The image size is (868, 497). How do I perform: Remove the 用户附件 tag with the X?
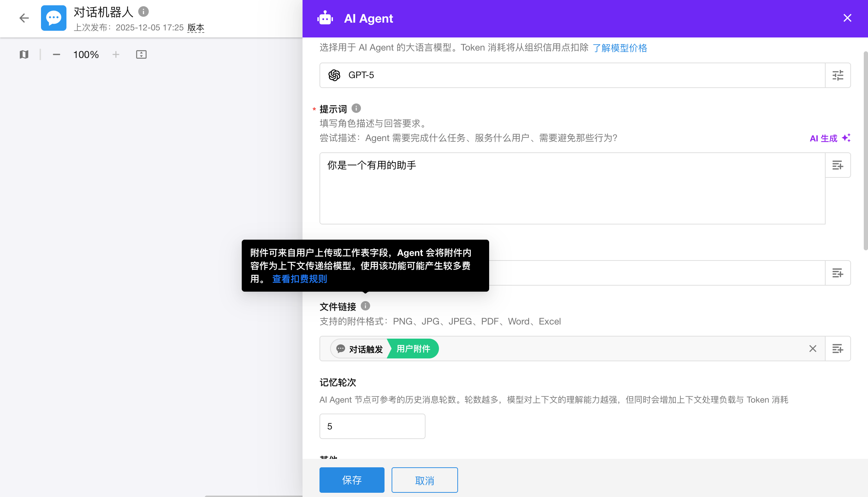(x=813, y=349)
